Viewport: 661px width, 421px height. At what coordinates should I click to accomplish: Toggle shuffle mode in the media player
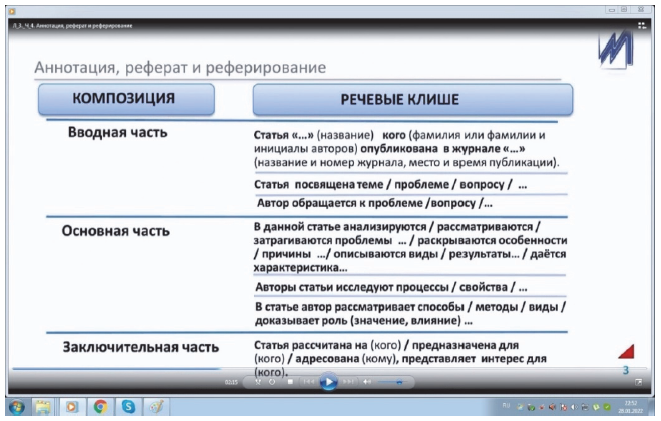(259, 381)
